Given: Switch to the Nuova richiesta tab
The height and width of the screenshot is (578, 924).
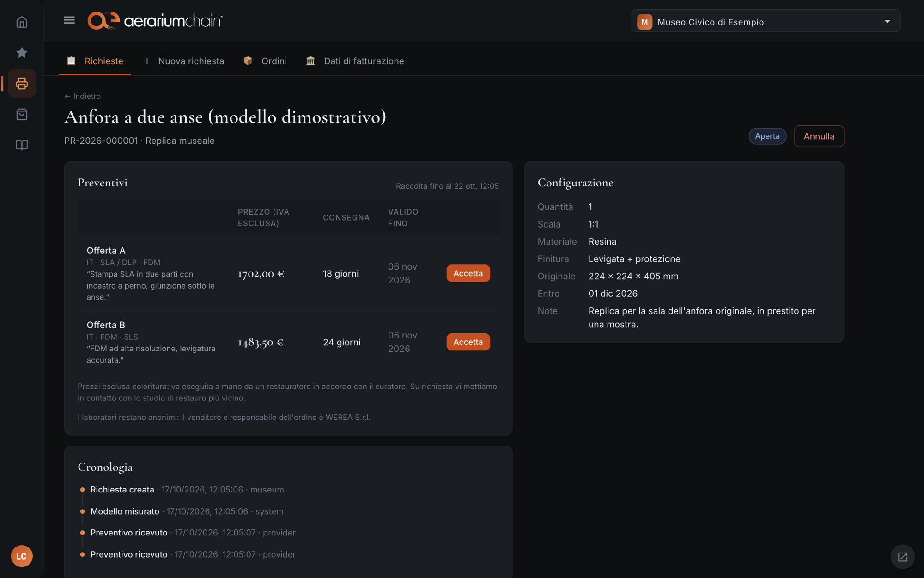Looking at the screenshot, I should point(184,61).
